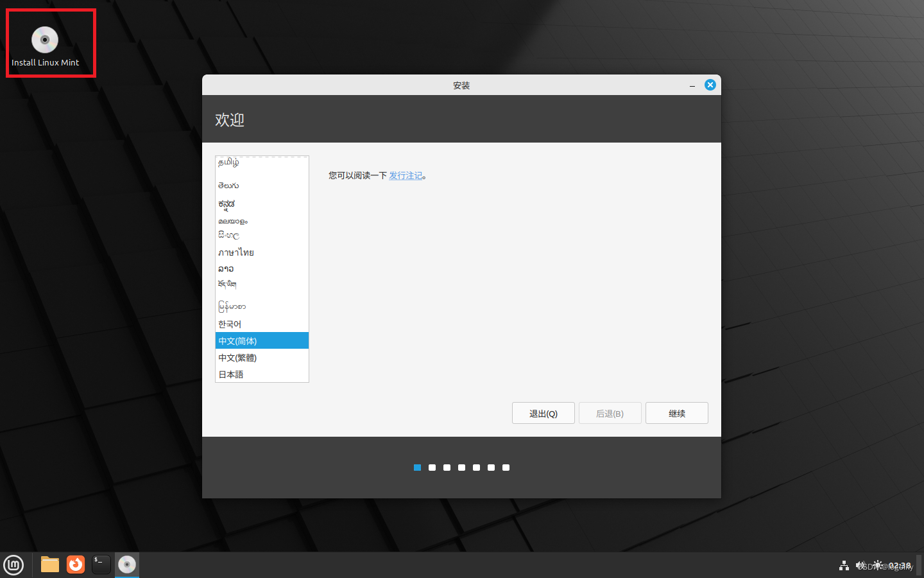Click the highlighted first progress step dot

click(417, 468)
